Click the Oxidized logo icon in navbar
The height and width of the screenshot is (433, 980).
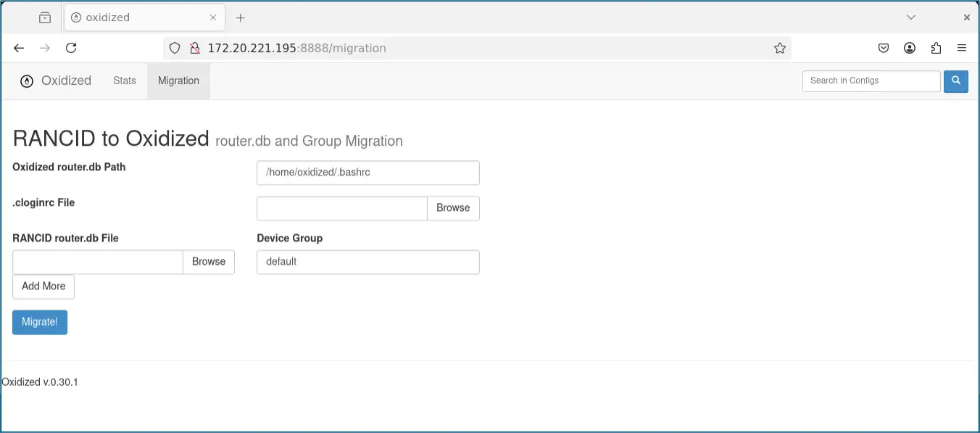[27, 81]
